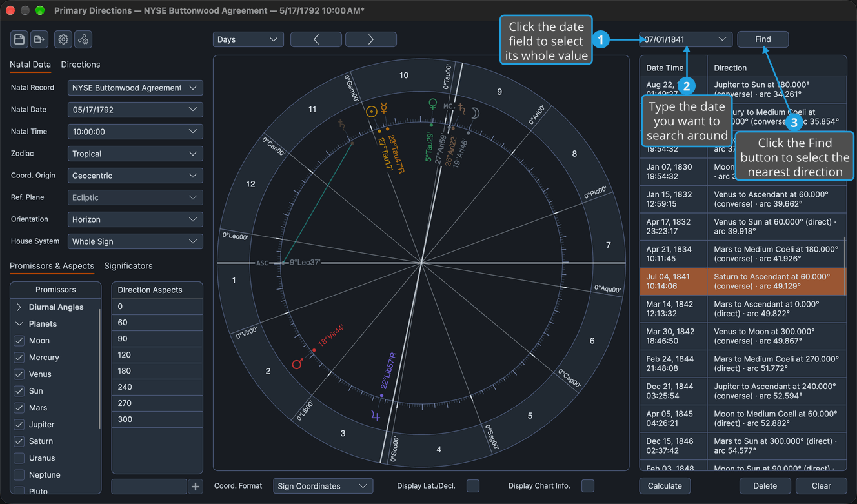This screenshot has height=504, width=857.
Task: Step to previous with left arrow button
Action: pyautogui.click(x=316, y=39)
